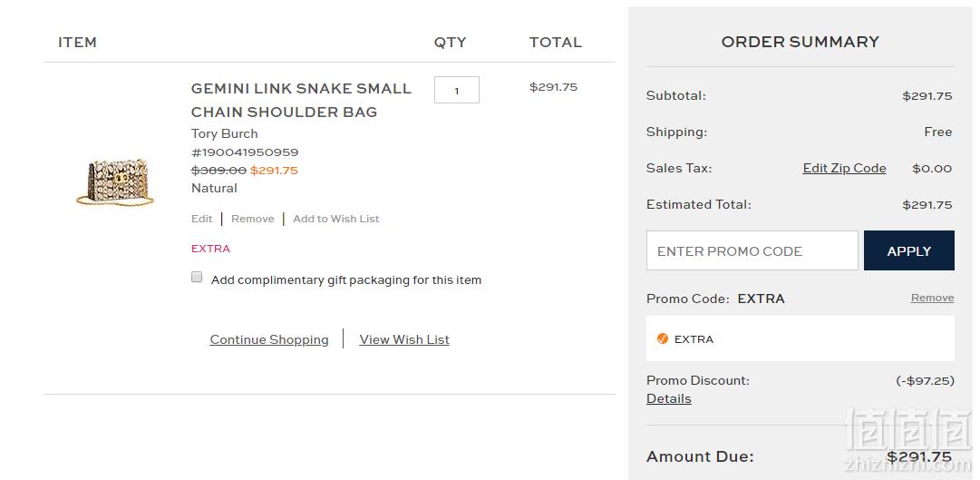Click the Tory Burch brand name
This screenshot has width=980, height=480.
tap(224, 133)
